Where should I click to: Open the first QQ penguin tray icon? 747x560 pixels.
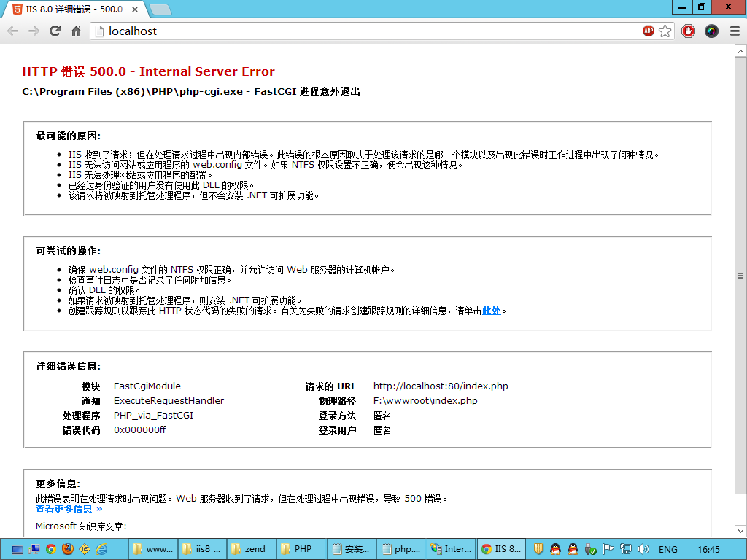(555, 550)
